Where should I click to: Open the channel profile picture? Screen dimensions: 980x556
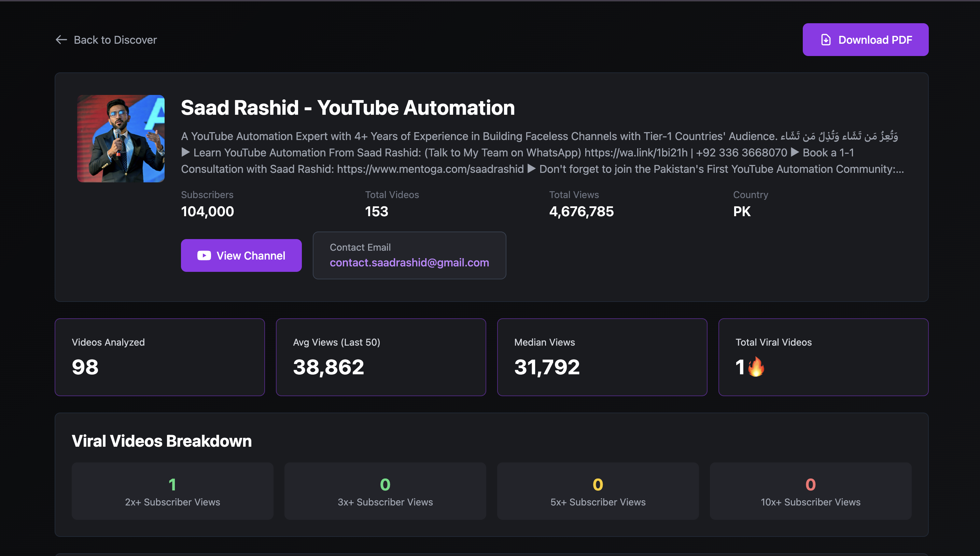(x=121, y=139)
